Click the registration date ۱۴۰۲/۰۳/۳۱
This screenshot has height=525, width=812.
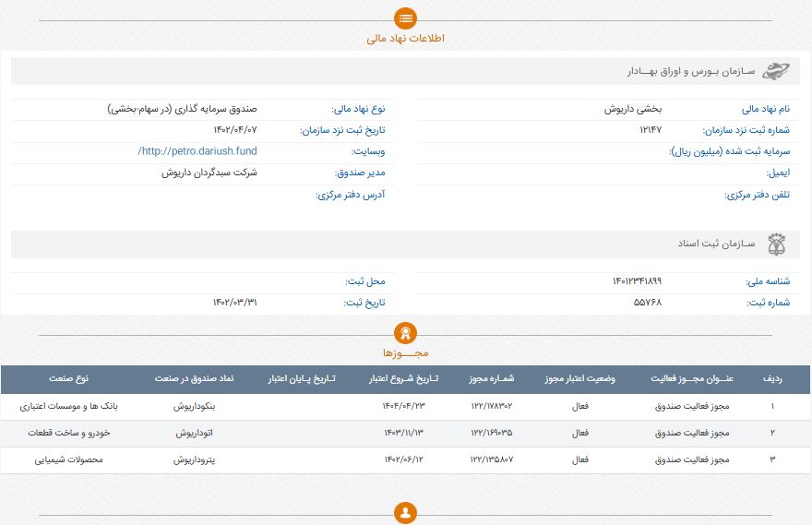pyautogui.click(x=235, y=303)
